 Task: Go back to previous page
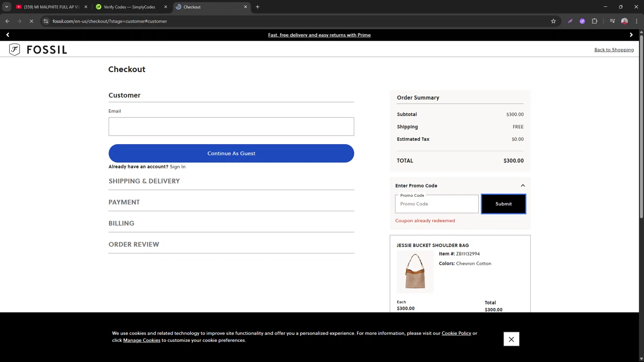coord(7,21)
